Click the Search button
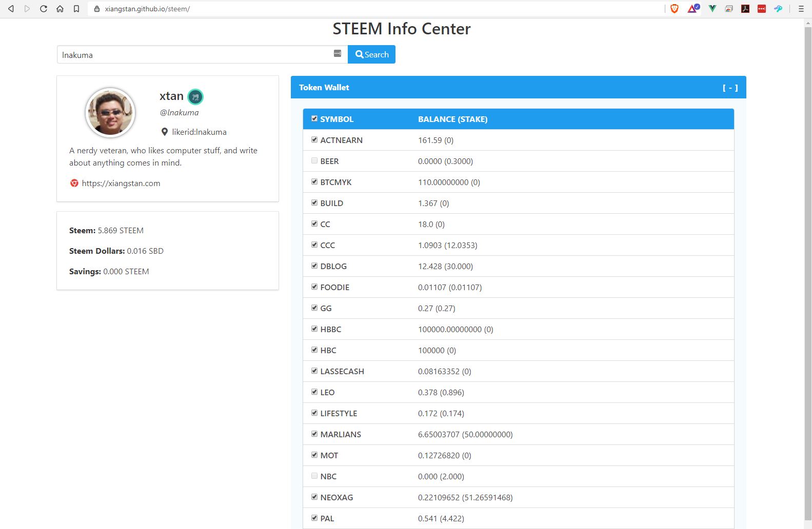Image resolution: width=812 pixels, height=529 pixels. point(371,54)
